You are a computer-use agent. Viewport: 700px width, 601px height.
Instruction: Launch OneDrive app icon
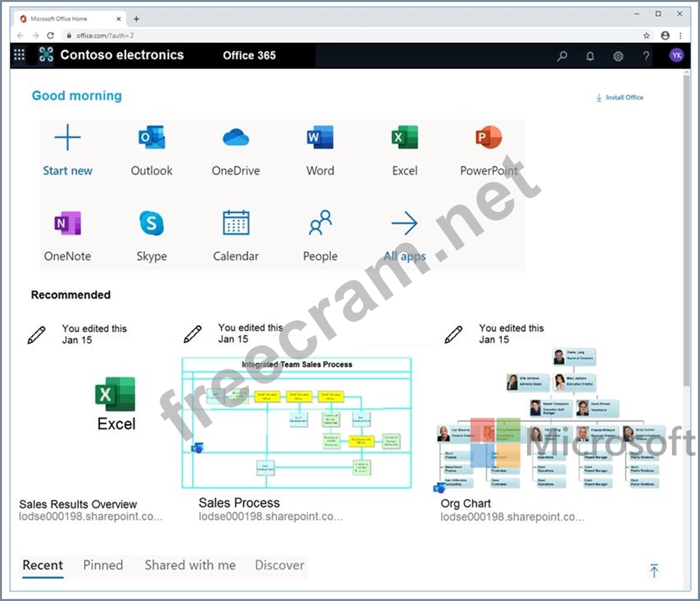(235, 137)
